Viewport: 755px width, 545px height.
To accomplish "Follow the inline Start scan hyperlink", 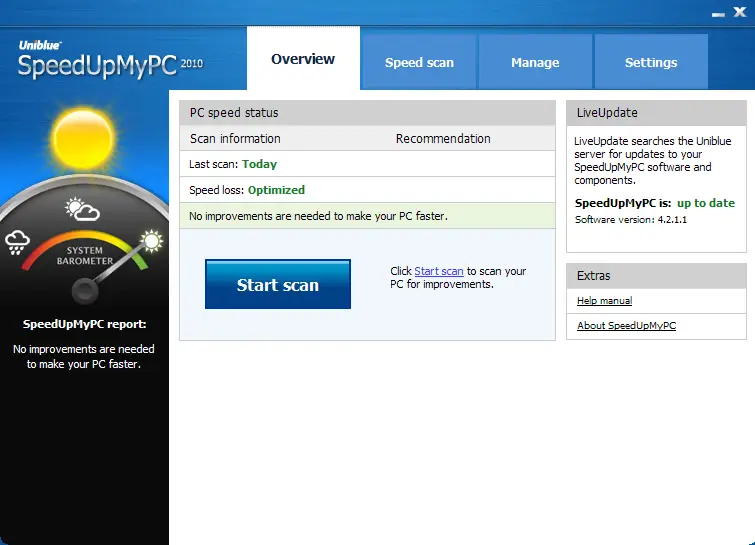I will (439, 271).
